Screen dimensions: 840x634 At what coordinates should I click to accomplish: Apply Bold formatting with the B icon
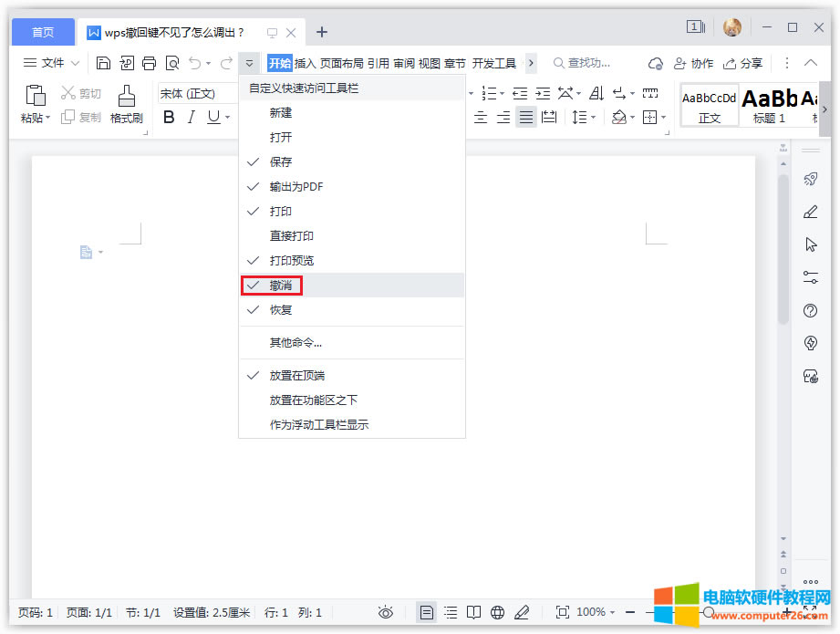click(169, 117)
